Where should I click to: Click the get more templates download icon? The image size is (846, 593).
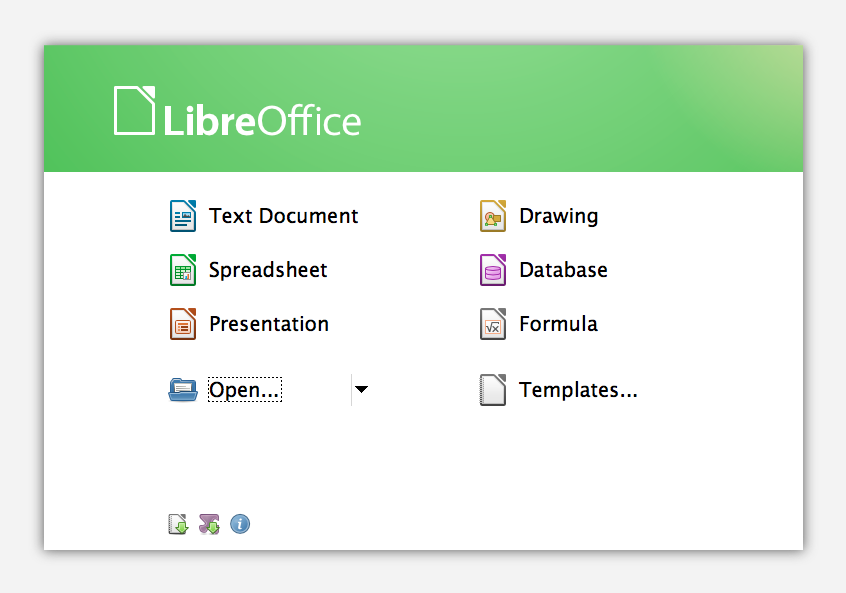click(x=178, y=524)
